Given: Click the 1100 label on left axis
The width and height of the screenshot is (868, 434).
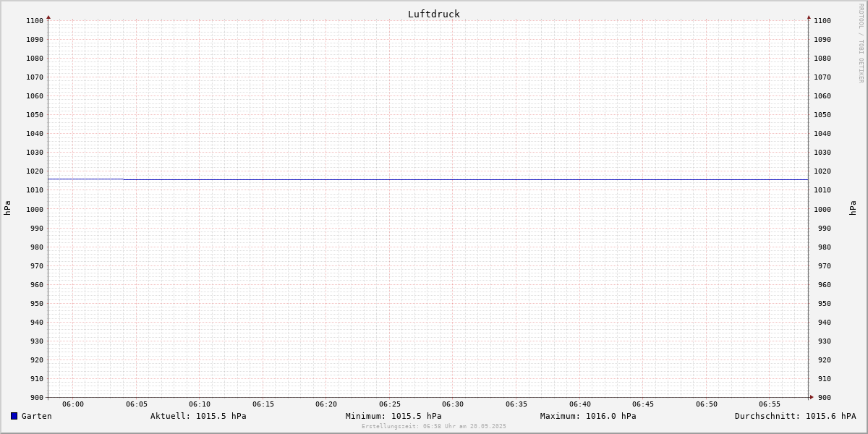Looking at the screenshot, I should tap(35, 21).
